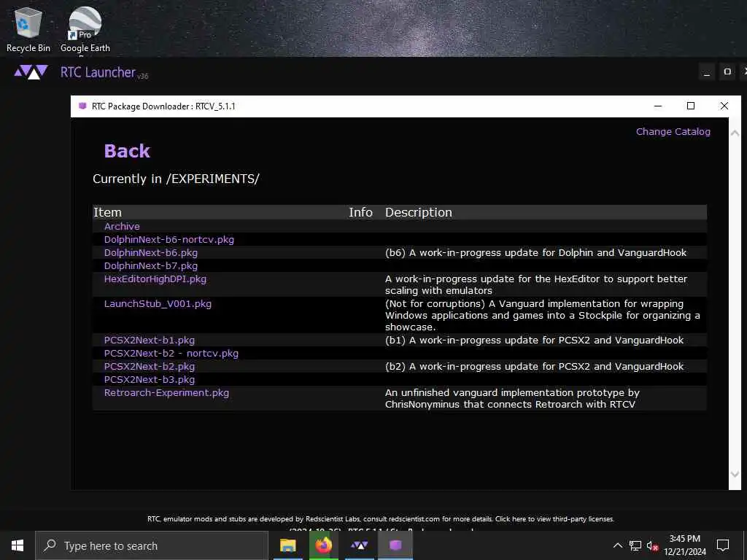The image size is (747, 560).
Task: Open the network status tray icon
Action: pyautogui.click(x=635, y=545)
